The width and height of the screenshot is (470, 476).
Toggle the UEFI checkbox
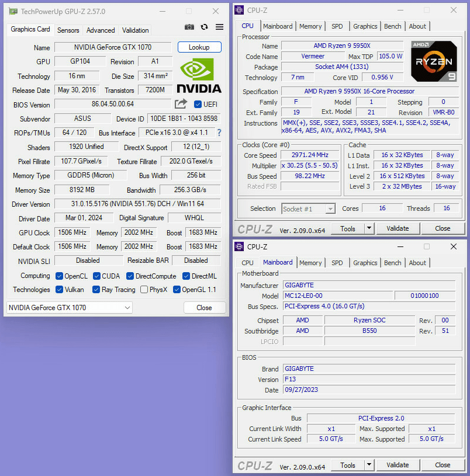coord(198,104)
